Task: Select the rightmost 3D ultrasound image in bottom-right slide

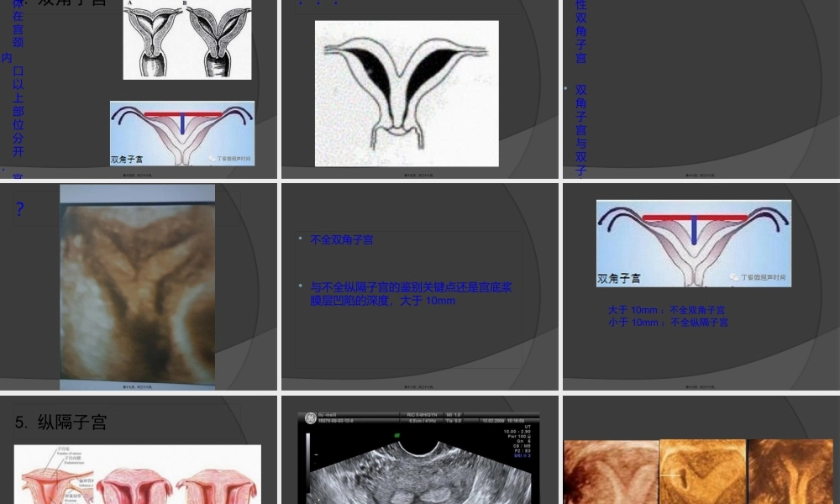Action: click(x=790, y=472)
